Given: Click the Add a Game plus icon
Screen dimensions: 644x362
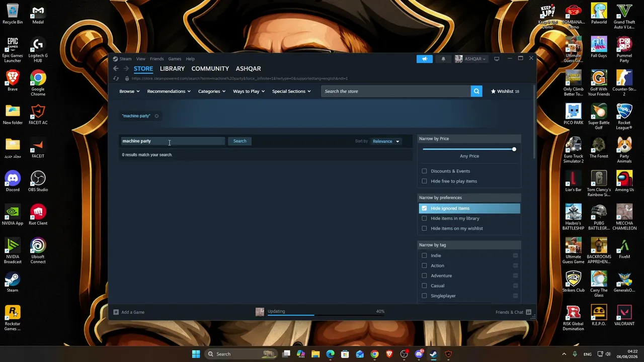Looking at the screenshot, I should pos(116,312).
